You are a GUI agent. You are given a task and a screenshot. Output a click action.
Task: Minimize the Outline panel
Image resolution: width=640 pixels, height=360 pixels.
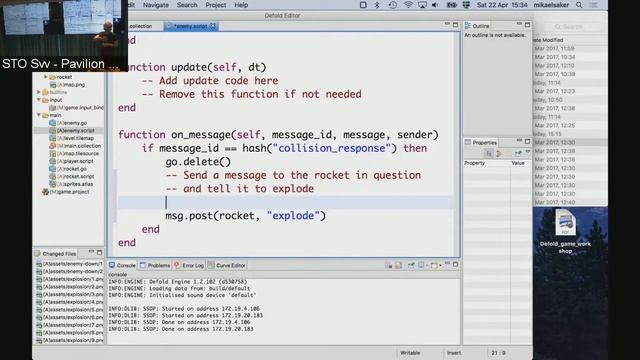point(519,24)
